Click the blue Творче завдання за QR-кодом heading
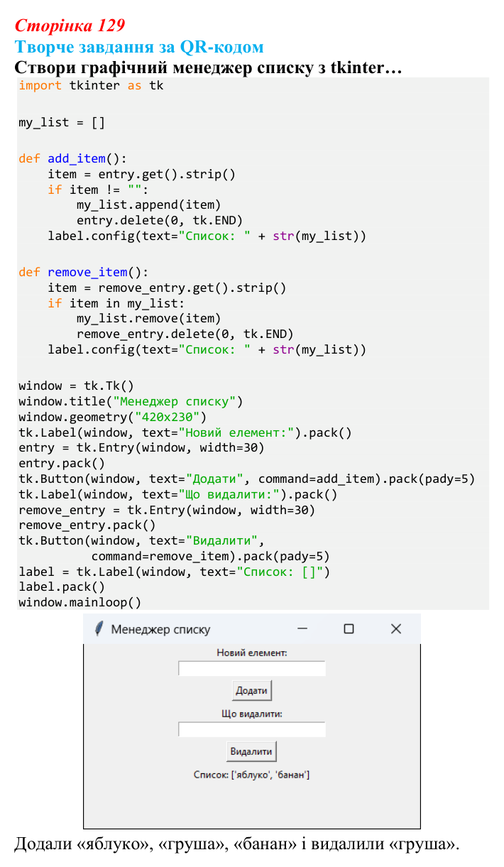The width and height of the screenshot is (504, 867). 139,47
